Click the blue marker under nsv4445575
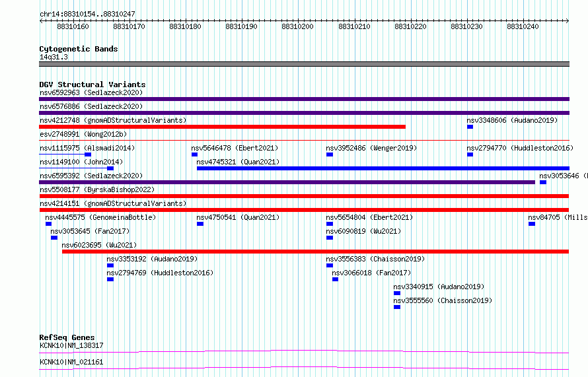Image resolution: width=588 pixels, height=377 pixels. click(x=48, y=224)
